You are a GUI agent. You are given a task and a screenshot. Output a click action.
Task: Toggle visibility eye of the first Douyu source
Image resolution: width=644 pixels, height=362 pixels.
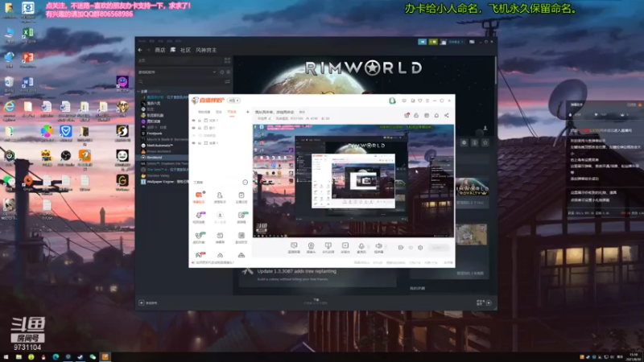click(x=193, y=121)
